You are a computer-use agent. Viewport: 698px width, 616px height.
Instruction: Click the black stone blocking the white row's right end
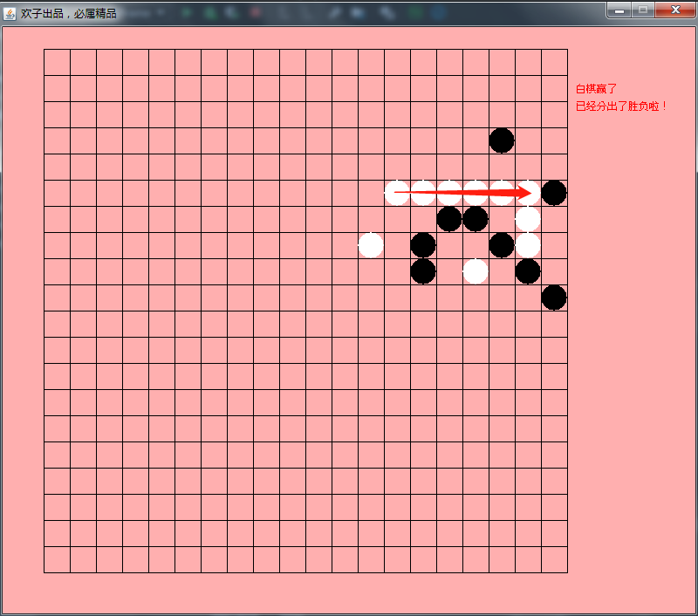click(554, 193)
